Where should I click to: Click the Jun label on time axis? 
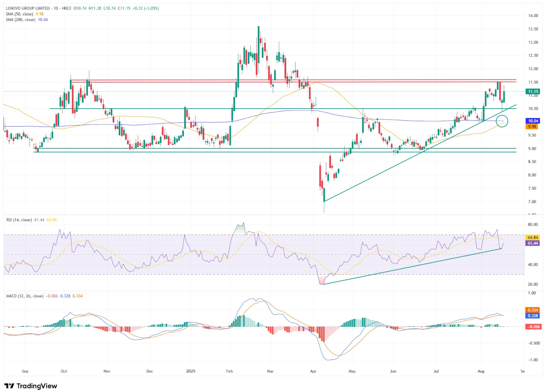[x=393, y=372]
